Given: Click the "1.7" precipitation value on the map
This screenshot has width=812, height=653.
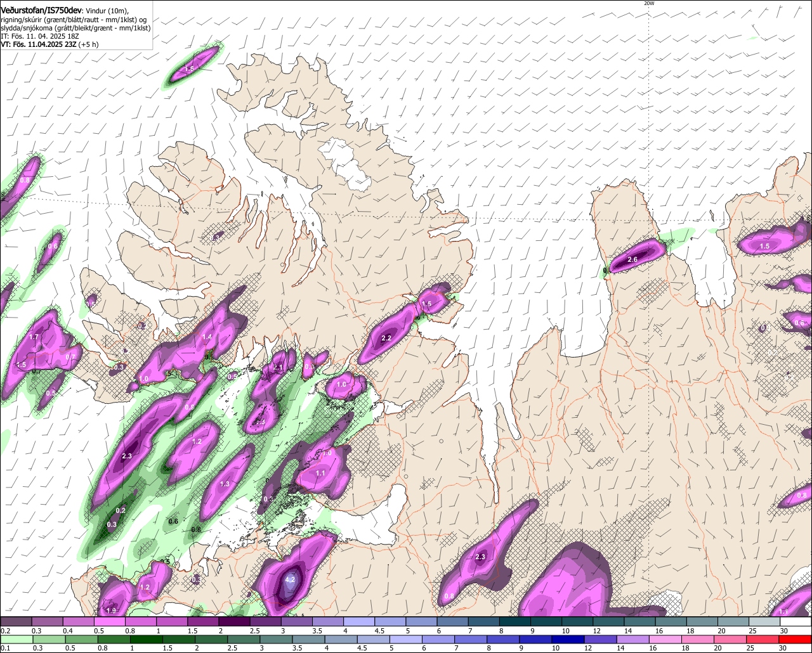Looking at the screenshot, I should click(34, 337).
